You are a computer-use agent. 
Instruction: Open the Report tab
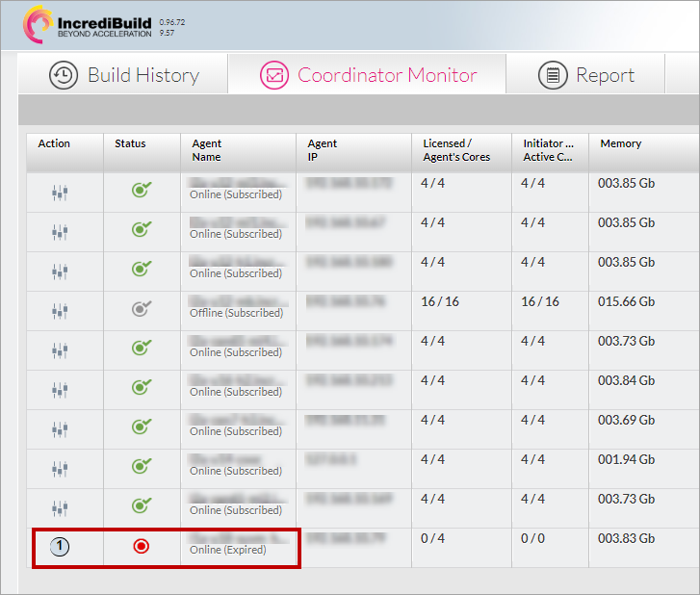(x=585, y=75)
